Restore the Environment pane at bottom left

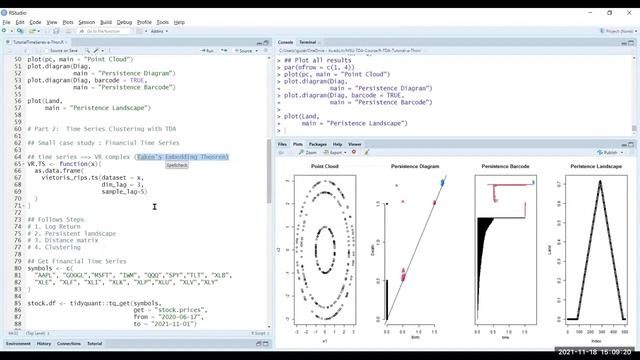(258, 344)
